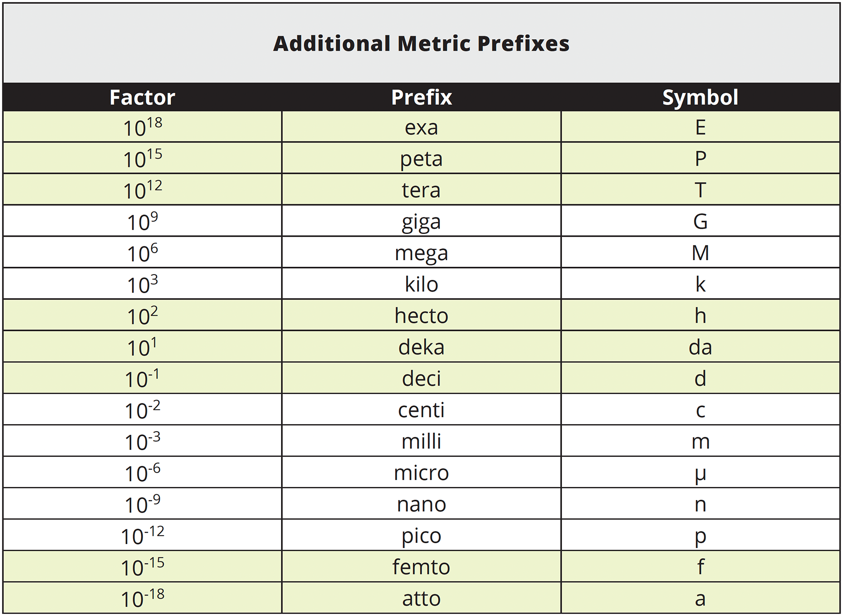Select the deci prefix cell
The height and width of the screenshot is (616, 843).
pos(421,379)
